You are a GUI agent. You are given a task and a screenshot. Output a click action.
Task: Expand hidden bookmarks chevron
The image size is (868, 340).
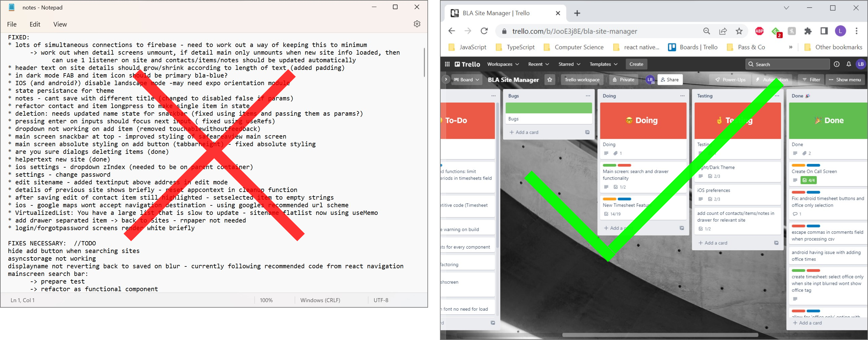[x=790, y=47]
